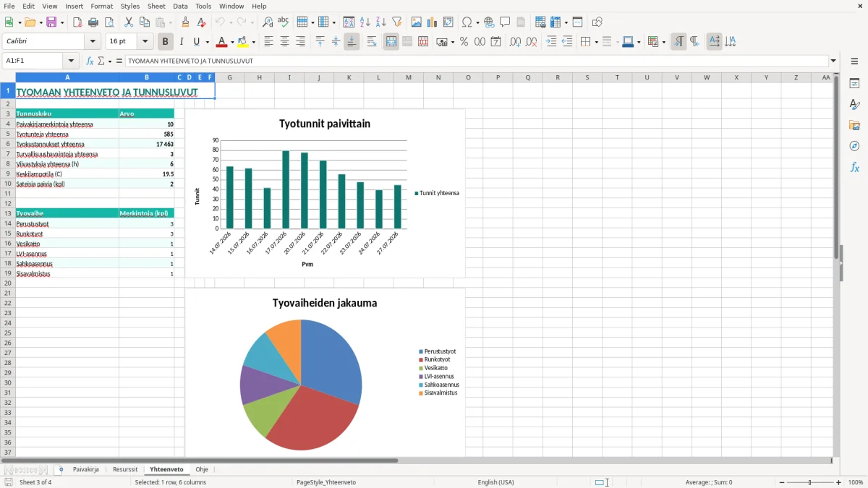The image size is (868, 488).
Task: Toggle top-to-bottom text direction
Action: point(731,42)
